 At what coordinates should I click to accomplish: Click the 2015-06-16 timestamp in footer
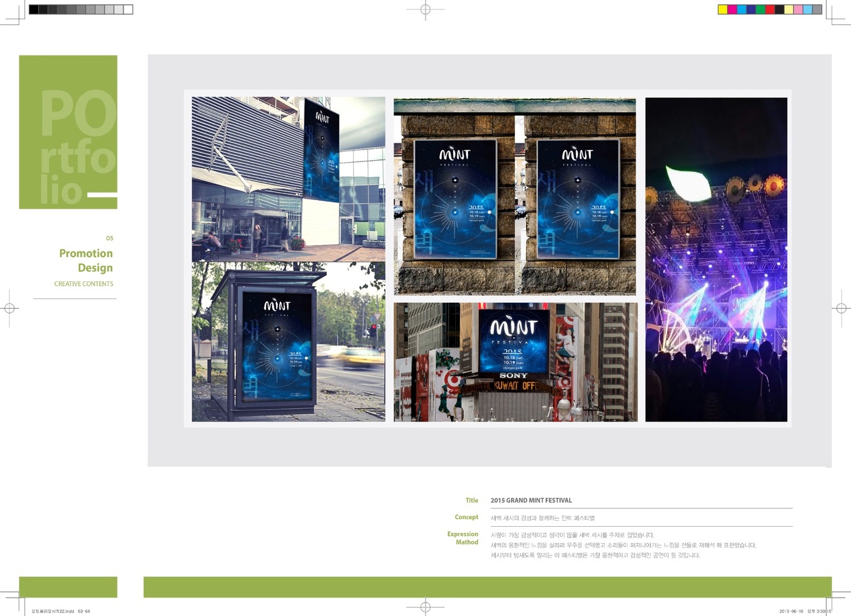[805, 611]
